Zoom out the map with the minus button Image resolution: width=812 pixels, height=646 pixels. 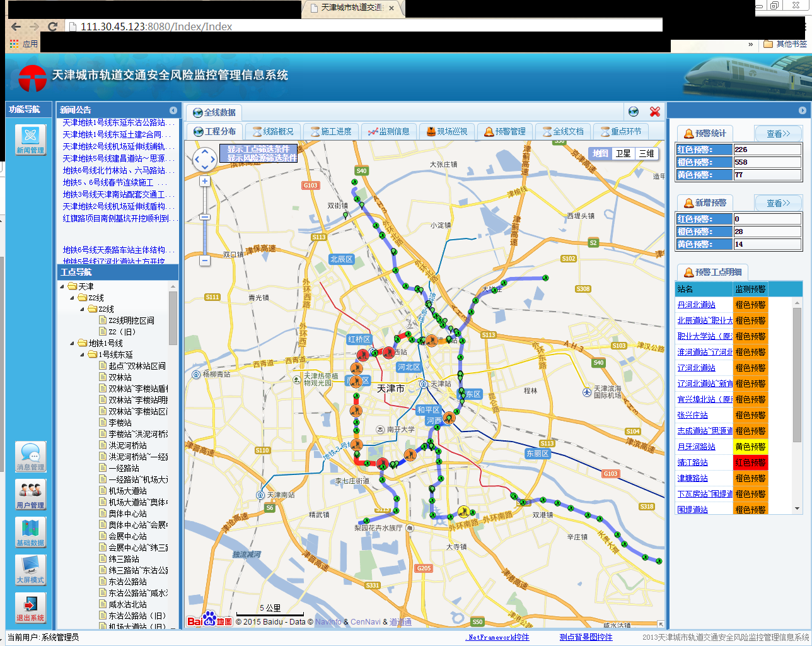(x=204, y=260)
